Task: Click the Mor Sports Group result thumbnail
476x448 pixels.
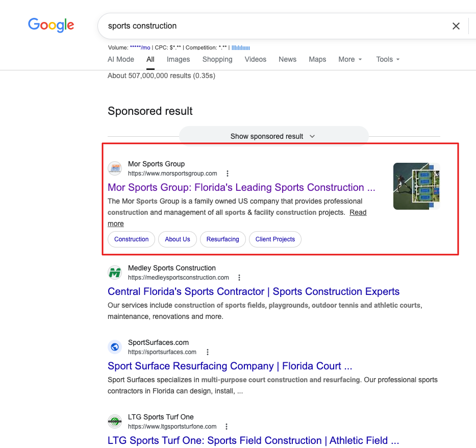Action: click(x=416, y=186)
